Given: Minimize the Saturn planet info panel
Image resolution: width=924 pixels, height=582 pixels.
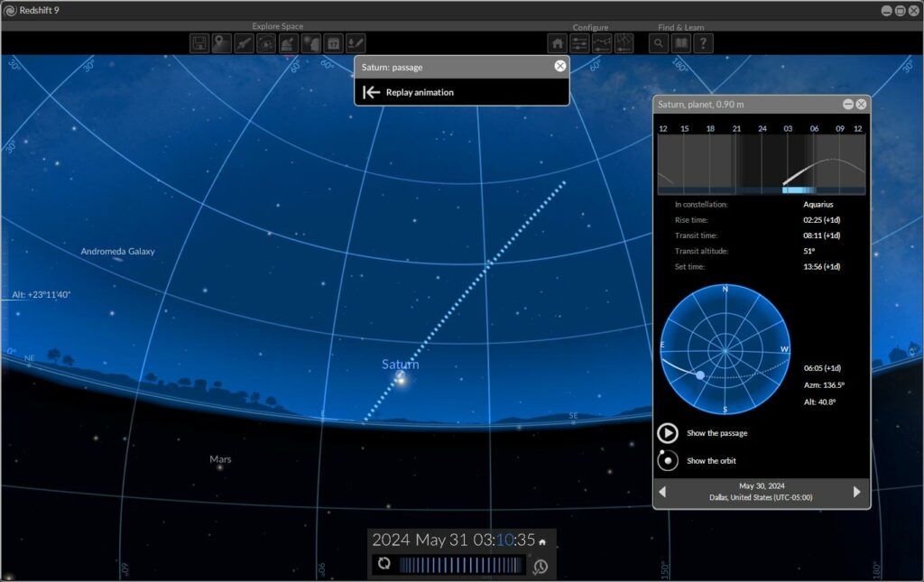Looking at the screenshot, I should click(848, 105).
